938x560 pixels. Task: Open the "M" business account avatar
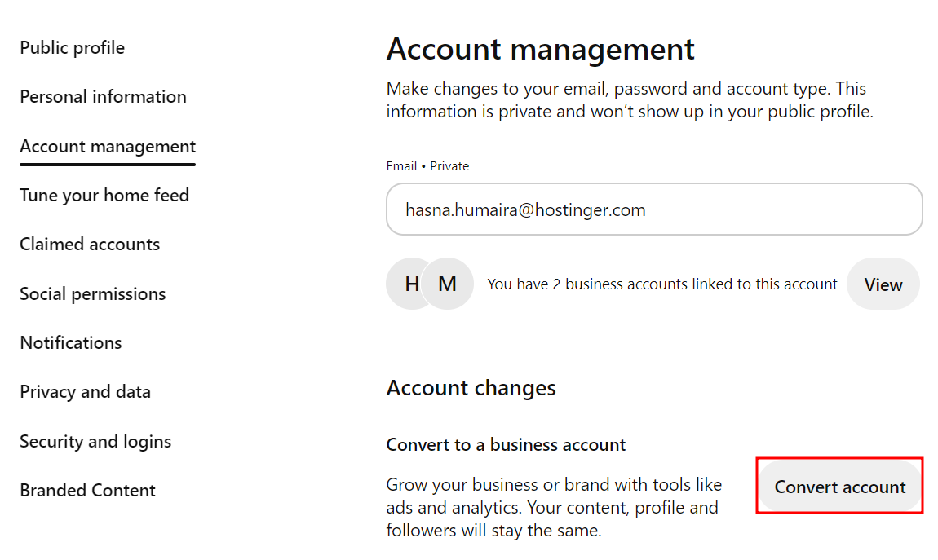(x=447, y=284)
